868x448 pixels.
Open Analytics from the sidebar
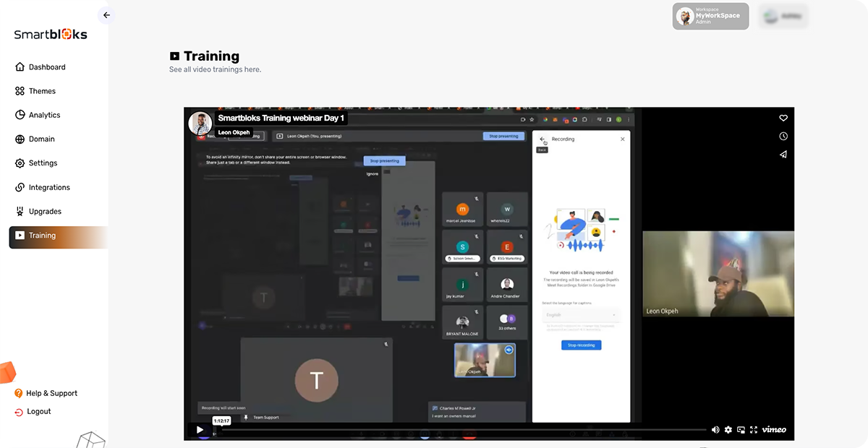tap(44, 115)
